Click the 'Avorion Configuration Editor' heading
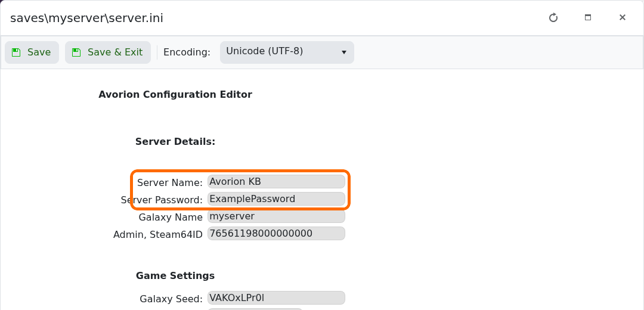 (x=175, y=94)
